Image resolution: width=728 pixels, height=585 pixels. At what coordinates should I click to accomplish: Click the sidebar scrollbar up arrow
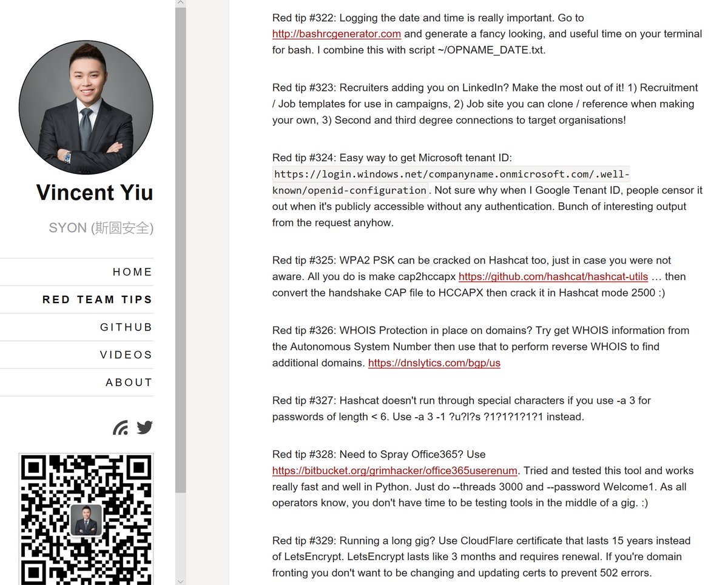(x=180, y=4)
